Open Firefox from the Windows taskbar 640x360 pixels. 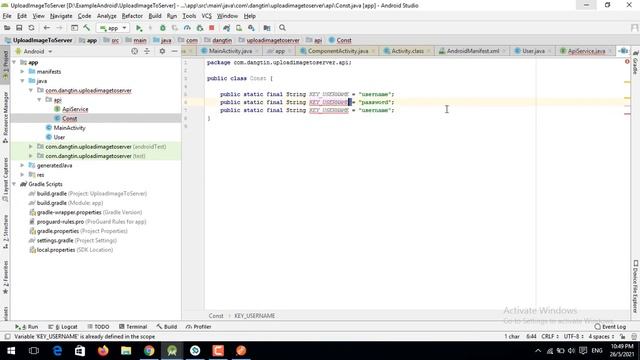tap(103, 351)
